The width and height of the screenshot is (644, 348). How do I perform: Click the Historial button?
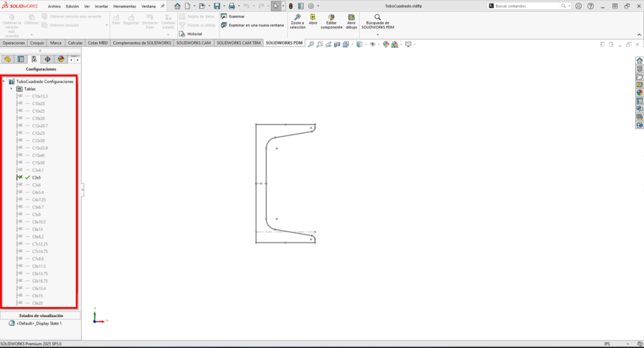point(191,34)
